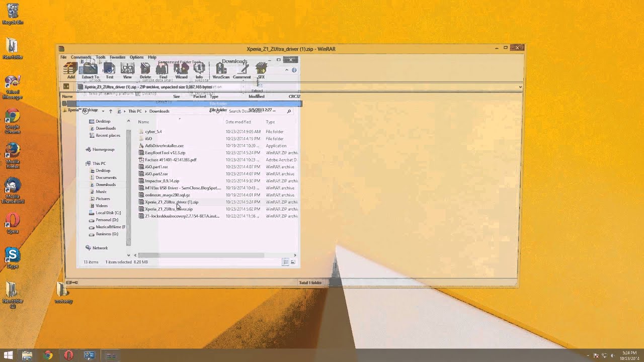
Task: Open the WinRAR Options menu
Action: click(x=136, y=57)
